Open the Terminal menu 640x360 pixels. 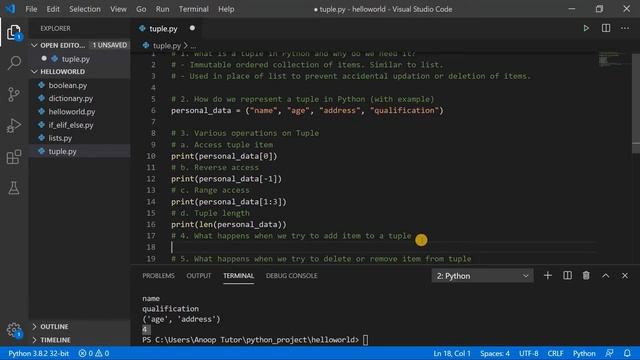pos(193,9)
